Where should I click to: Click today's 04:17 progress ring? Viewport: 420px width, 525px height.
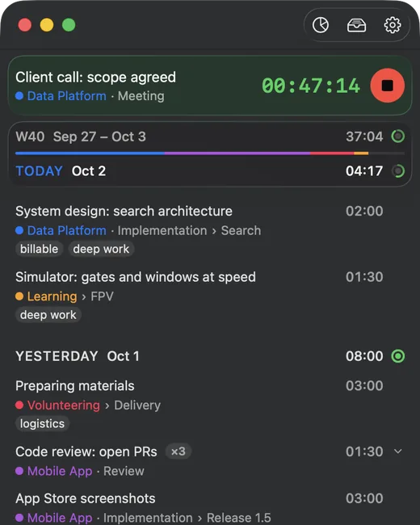tap(398, 171)
